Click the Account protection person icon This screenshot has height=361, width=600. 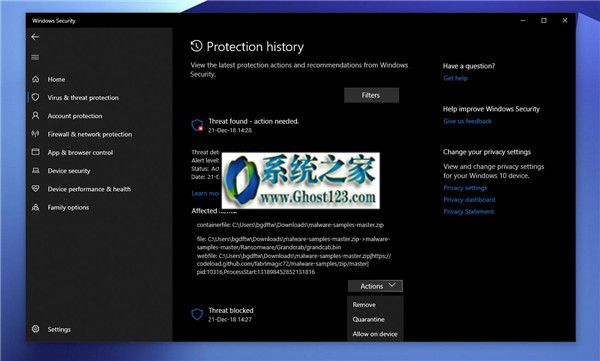(36, 116)
